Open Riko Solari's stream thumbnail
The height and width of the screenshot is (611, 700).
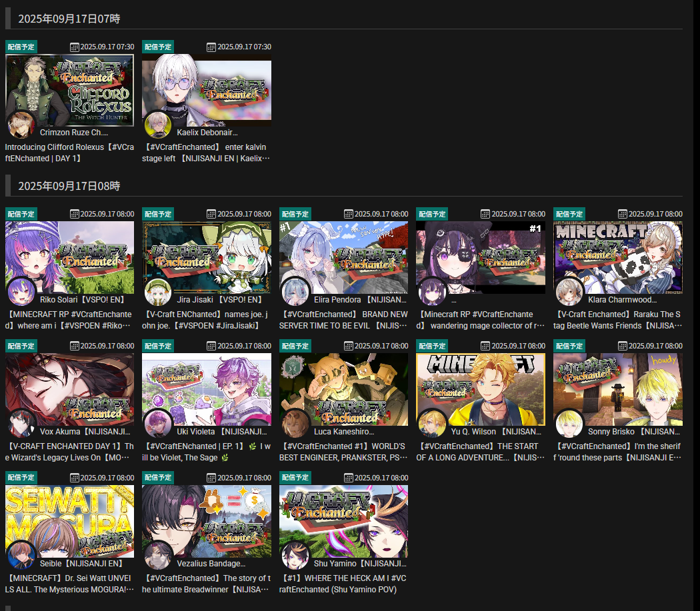point(69,257)
